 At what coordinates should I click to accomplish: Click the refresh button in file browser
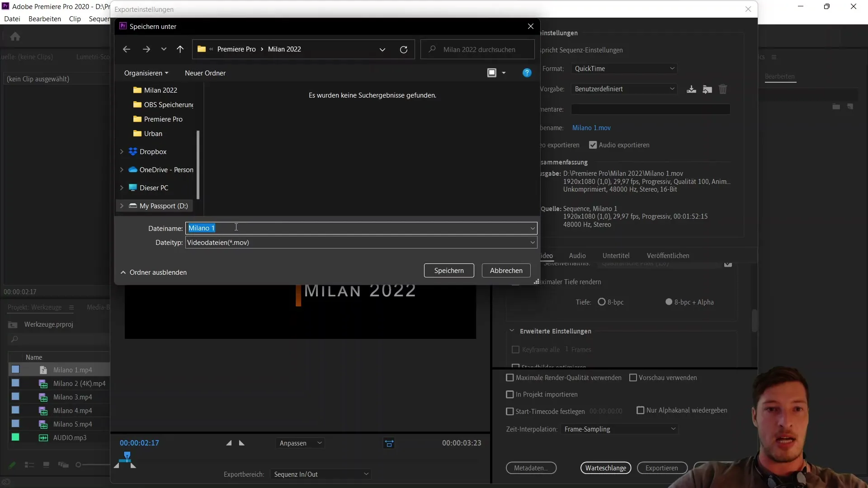point(405,49)
